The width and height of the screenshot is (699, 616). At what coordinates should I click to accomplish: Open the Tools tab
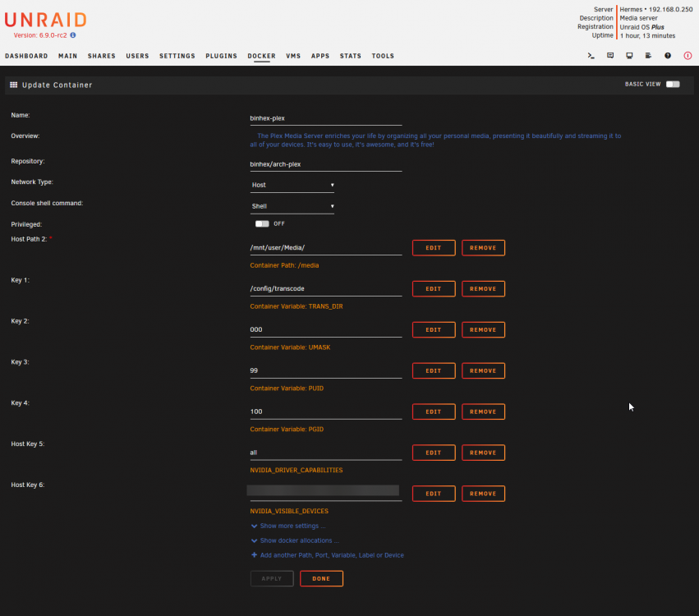(383, 56)
